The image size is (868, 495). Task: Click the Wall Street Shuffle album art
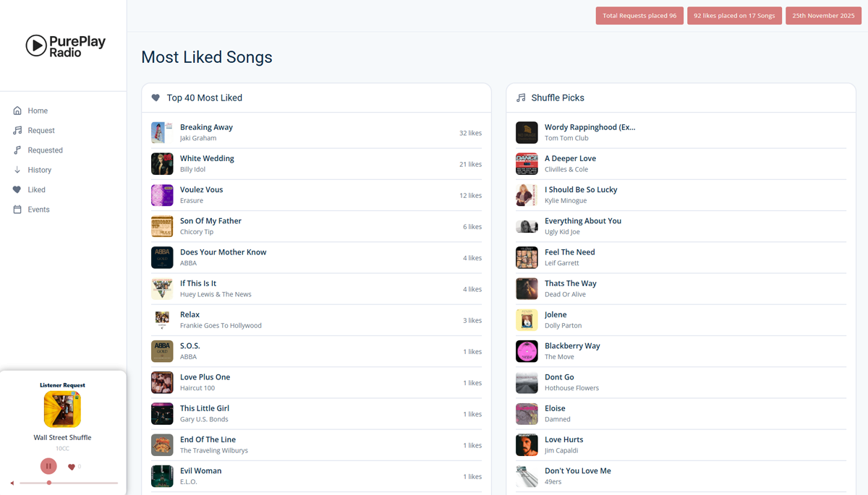[x=62, y=409]
